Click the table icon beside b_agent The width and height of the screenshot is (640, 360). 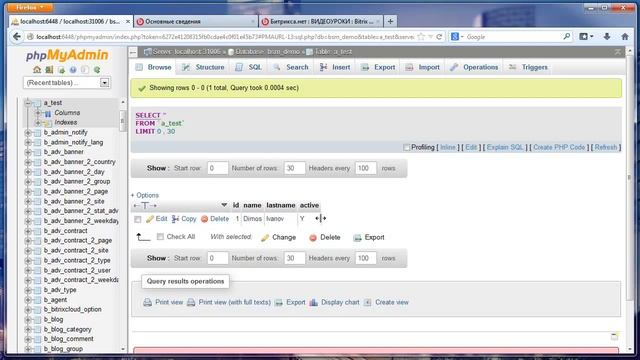(x=38, y=300)
